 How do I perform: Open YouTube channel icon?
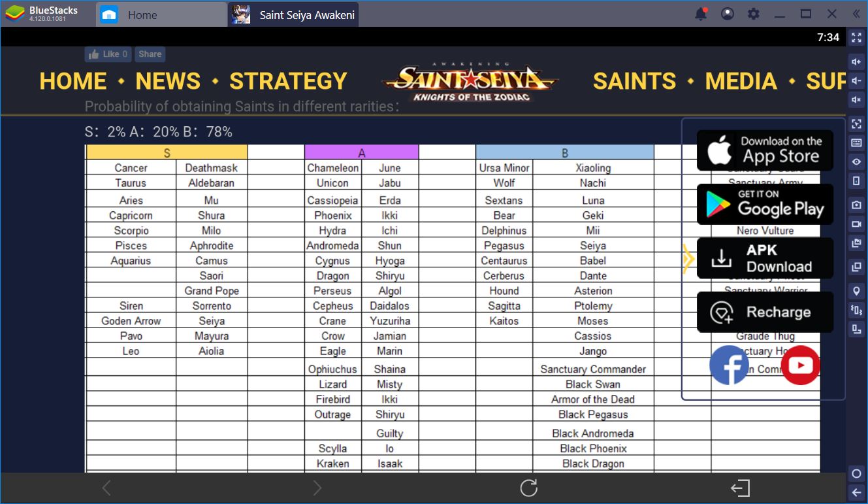pyautogui.click(x=800, y=365)
